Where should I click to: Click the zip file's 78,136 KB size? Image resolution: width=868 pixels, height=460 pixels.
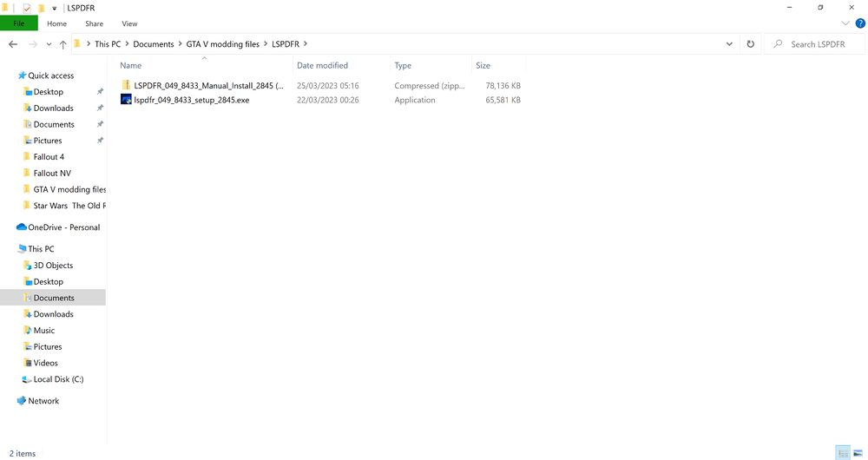click(503, 86)
